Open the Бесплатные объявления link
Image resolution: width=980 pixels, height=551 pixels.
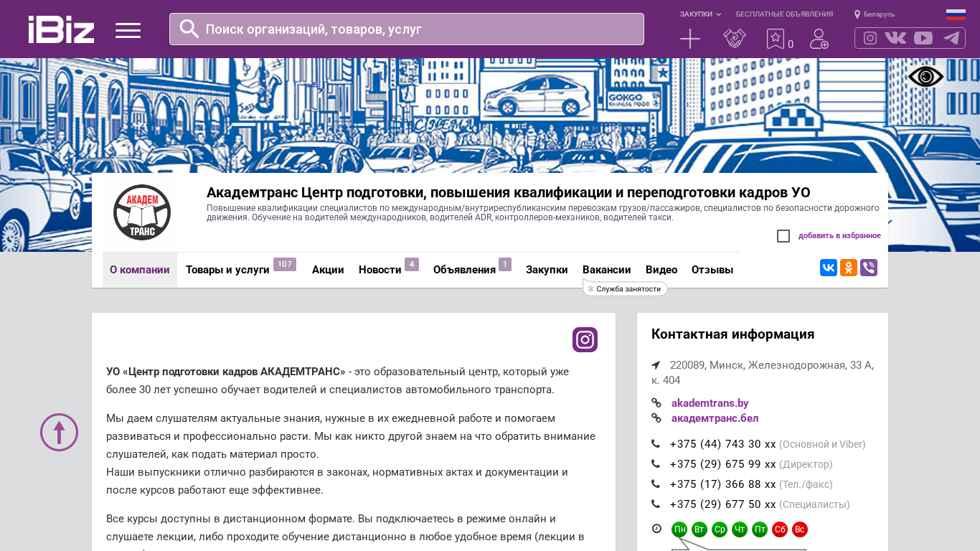click(784, 14)
